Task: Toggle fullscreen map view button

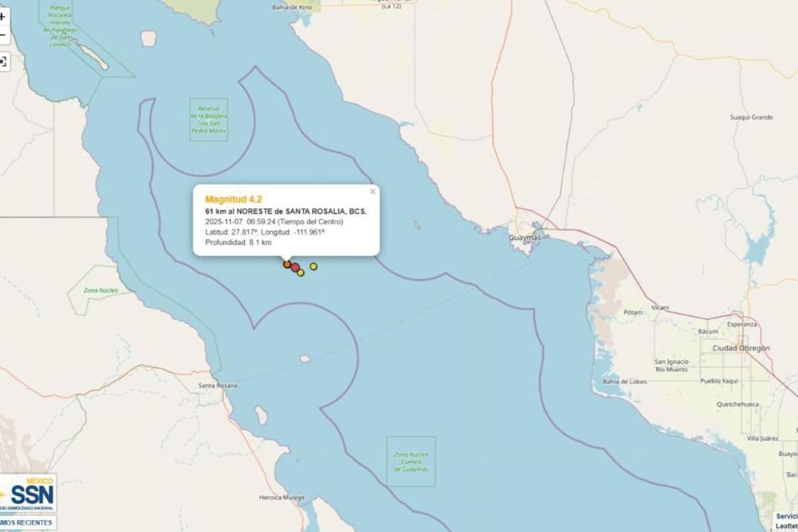Action: point(3,63)
